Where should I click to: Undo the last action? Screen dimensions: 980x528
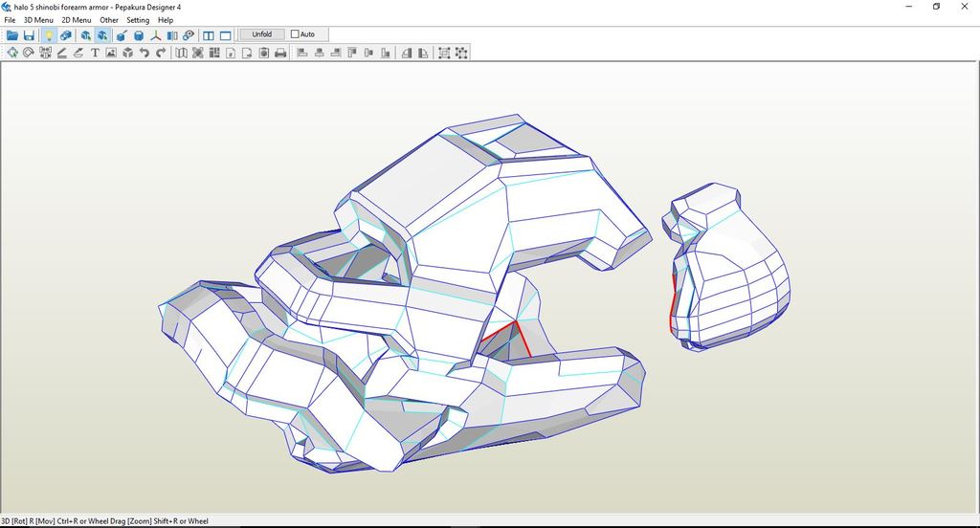tap(145, 54)
